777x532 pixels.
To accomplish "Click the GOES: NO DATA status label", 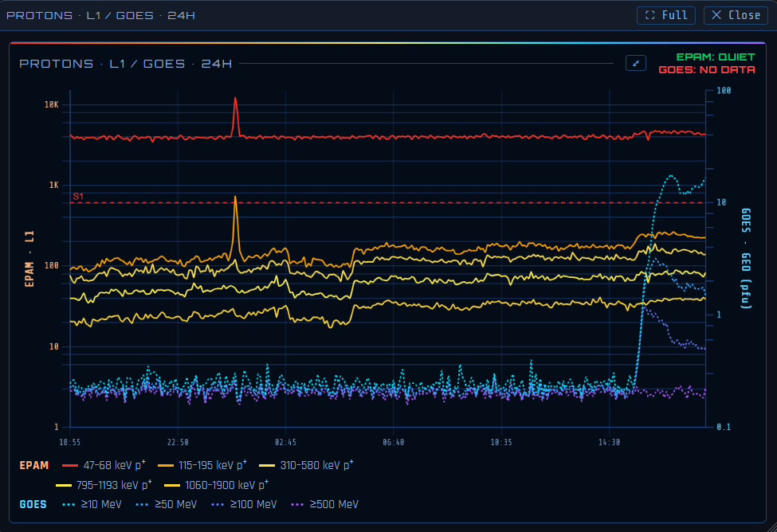I will pos(707,70).
